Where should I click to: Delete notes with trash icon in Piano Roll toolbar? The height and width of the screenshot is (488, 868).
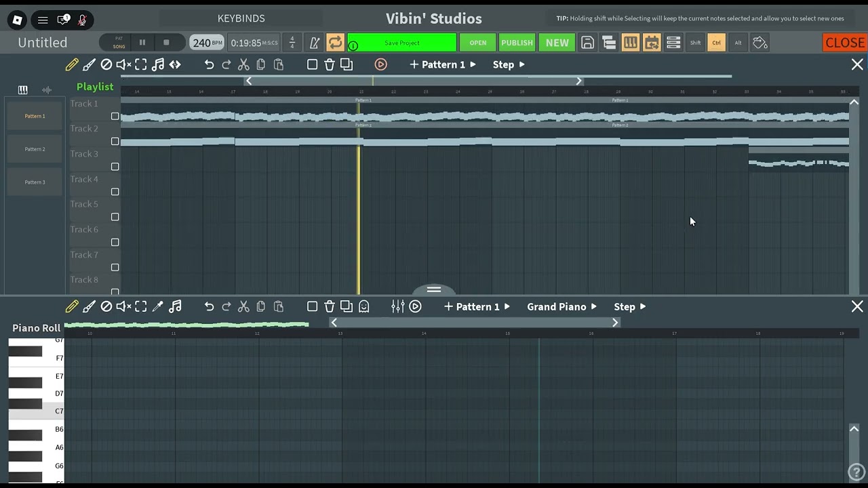[x=330, y=306]
